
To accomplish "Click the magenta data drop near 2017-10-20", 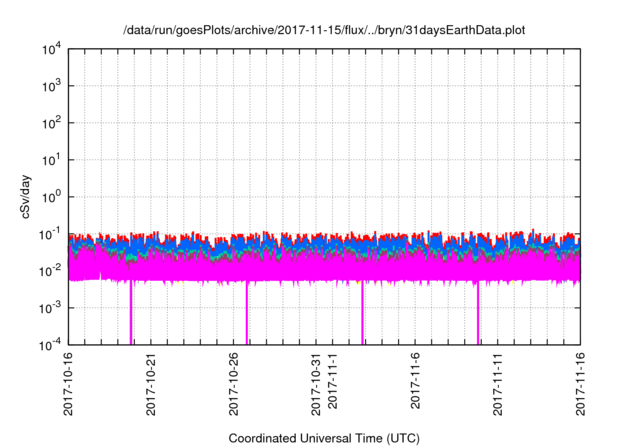I will pyautogui.click(x=131, y=312).
